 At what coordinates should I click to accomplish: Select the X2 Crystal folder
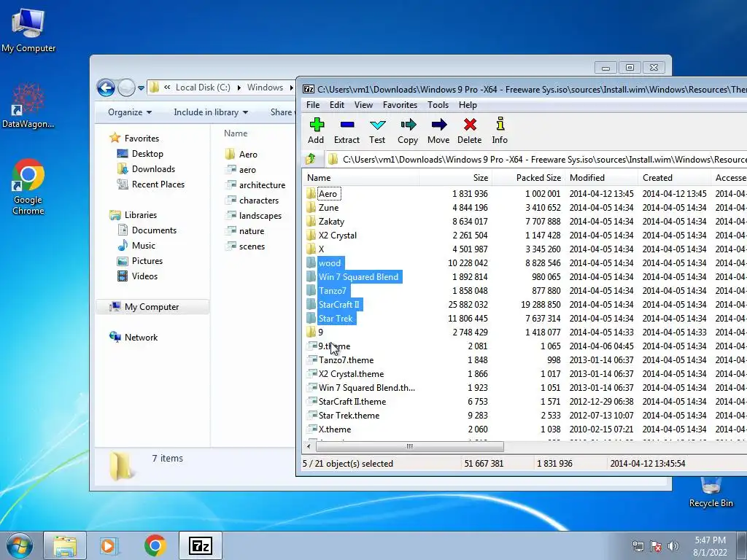coord(337,236)
